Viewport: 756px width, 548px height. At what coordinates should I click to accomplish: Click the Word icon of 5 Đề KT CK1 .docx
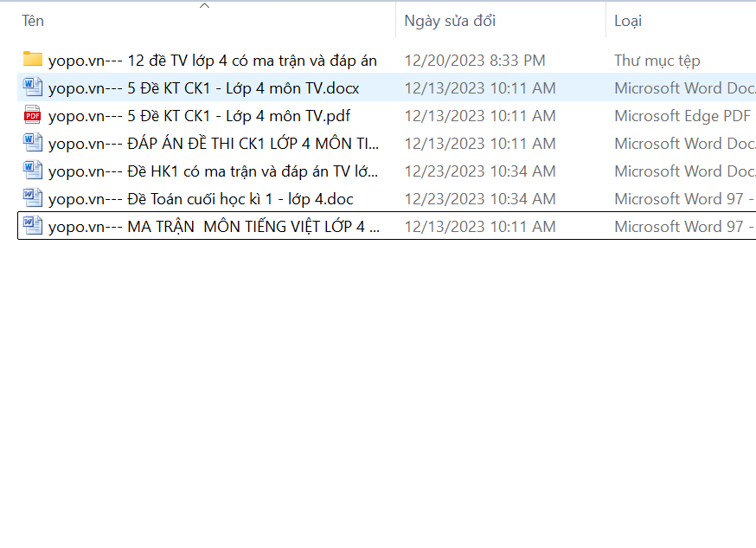pyautogui.click(x=33, y=87)
